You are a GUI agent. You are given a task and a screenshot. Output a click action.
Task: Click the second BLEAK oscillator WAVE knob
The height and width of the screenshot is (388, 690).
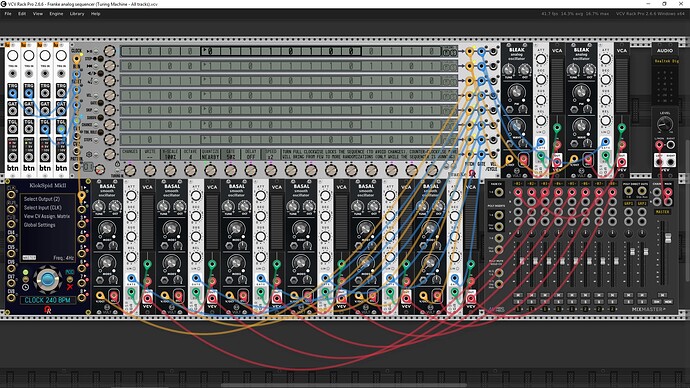pos(581,127)
